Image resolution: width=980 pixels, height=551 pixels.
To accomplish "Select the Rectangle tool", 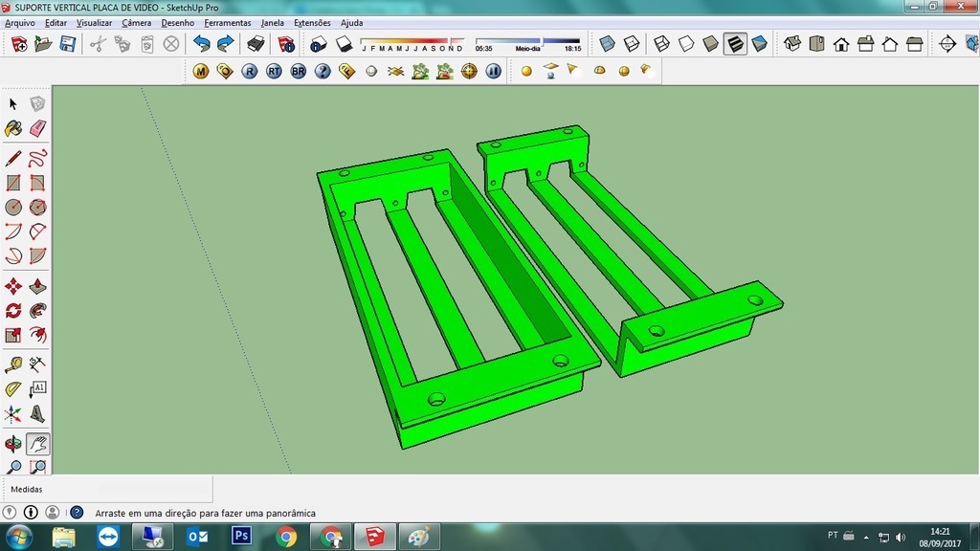I will [13, 183].
